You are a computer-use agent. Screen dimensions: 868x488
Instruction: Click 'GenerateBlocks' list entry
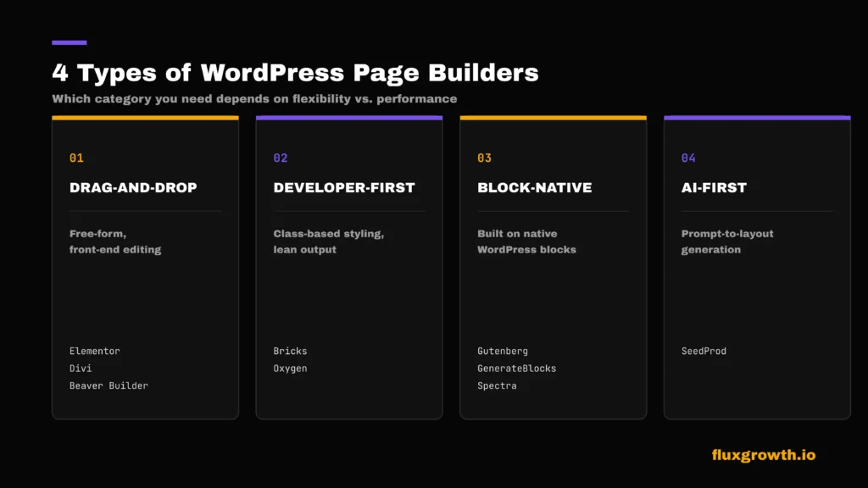[516, 369]
